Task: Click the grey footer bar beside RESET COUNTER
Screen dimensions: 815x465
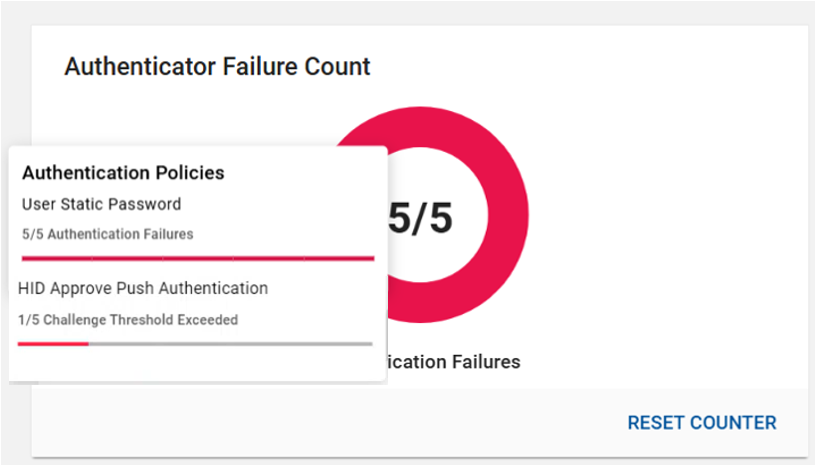Action: click(300, 423)
